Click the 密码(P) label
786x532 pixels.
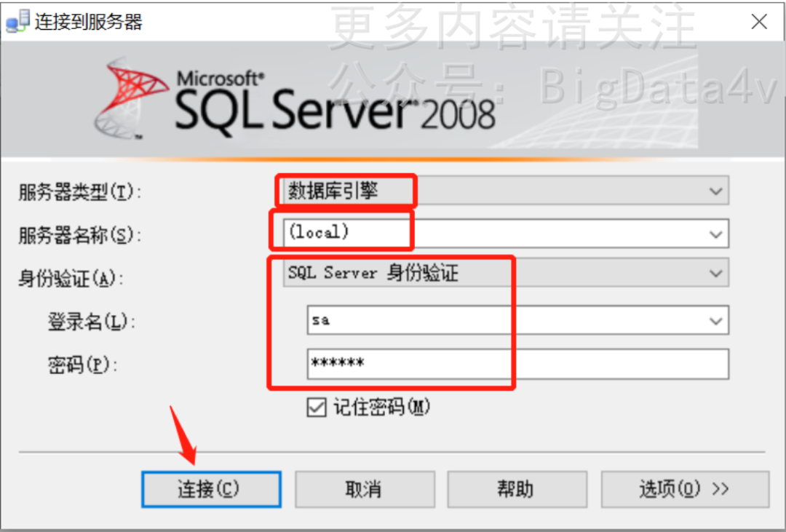tap(83, 365)
